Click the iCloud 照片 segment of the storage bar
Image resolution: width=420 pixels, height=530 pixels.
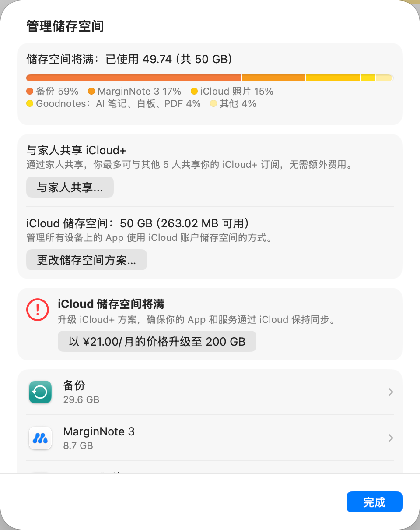(332, 78)
